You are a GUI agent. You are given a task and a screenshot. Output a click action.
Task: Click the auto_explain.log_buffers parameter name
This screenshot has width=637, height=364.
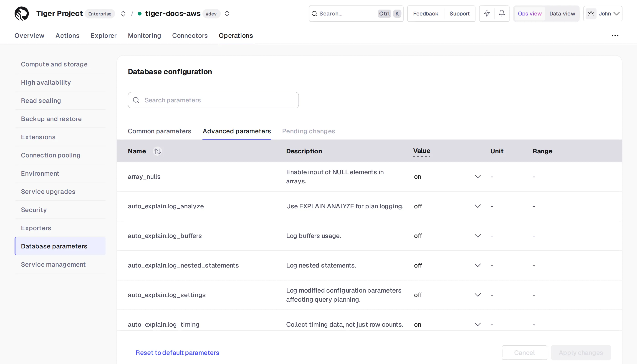(164, 236)
